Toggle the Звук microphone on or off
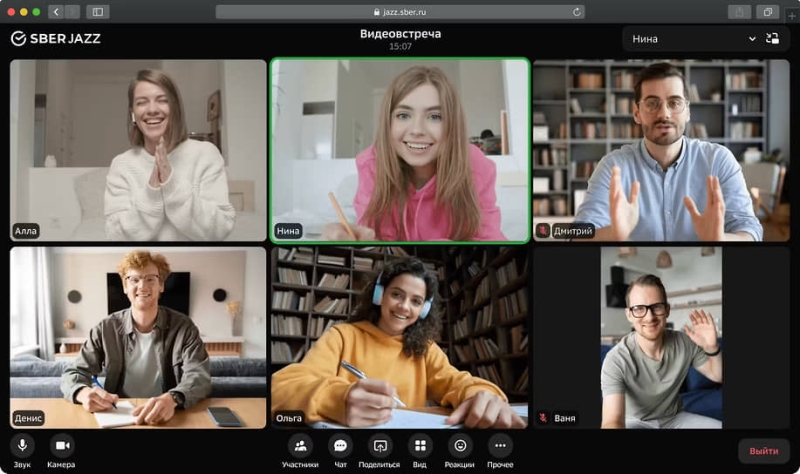 [21, 445]
